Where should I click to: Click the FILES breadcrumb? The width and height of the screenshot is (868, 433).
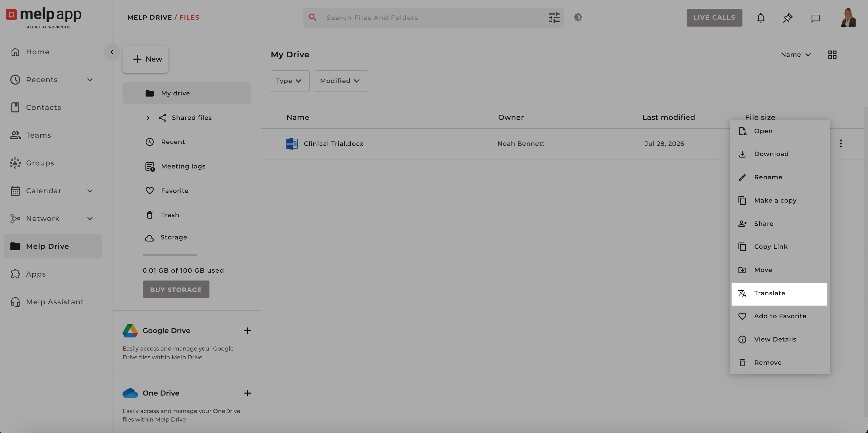coord(189,18)
